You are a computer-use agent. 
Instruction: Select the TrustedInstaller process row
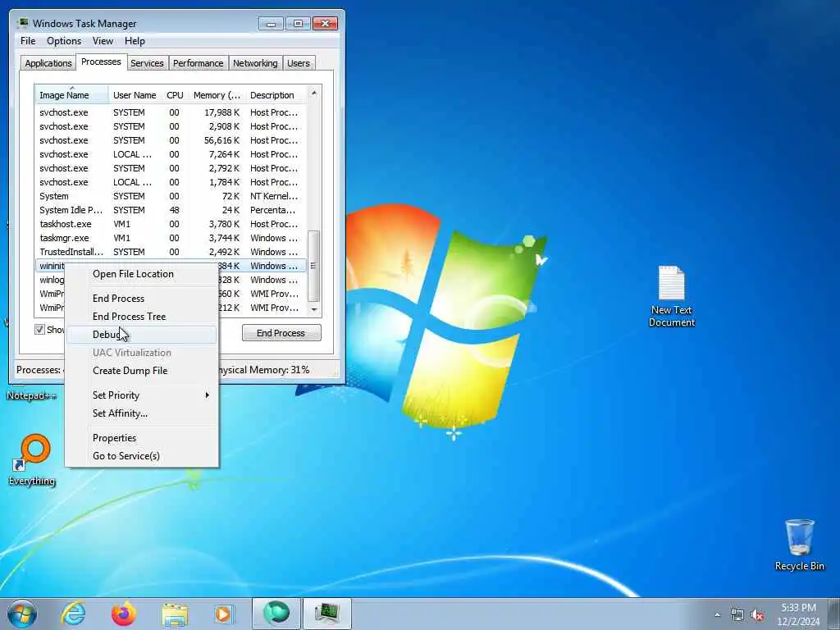tap(171, 252)
